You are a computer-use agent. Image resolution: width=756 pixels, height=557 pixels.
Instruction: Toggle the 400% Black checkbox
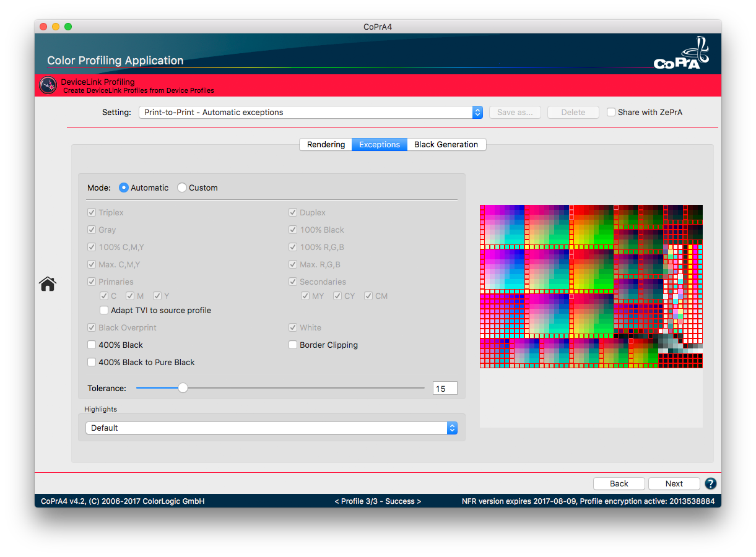click(92, 345)
